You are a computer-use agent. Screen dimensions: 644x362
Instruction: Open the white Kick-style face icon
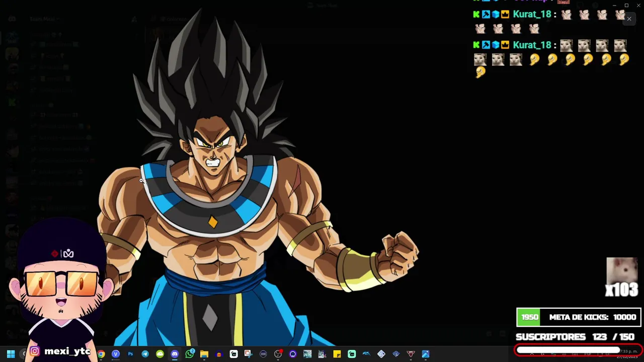click(233, 354)
